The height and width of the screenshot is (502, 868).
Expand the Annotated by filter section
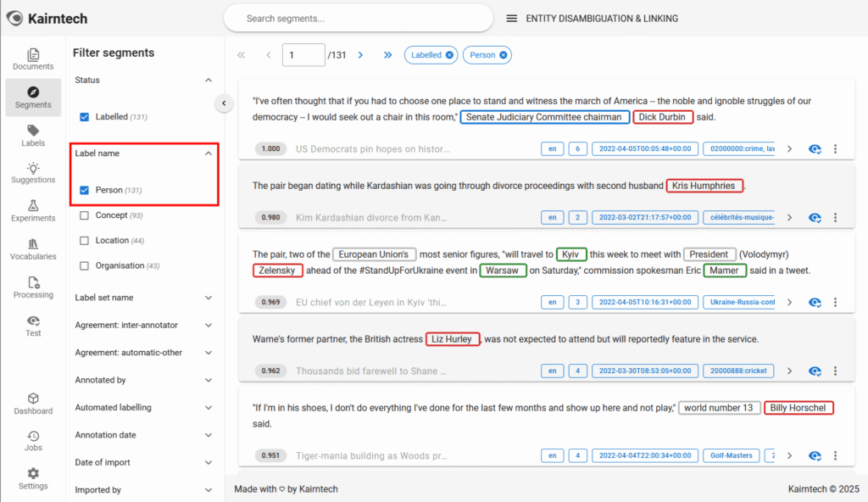[x=209, y=381]
